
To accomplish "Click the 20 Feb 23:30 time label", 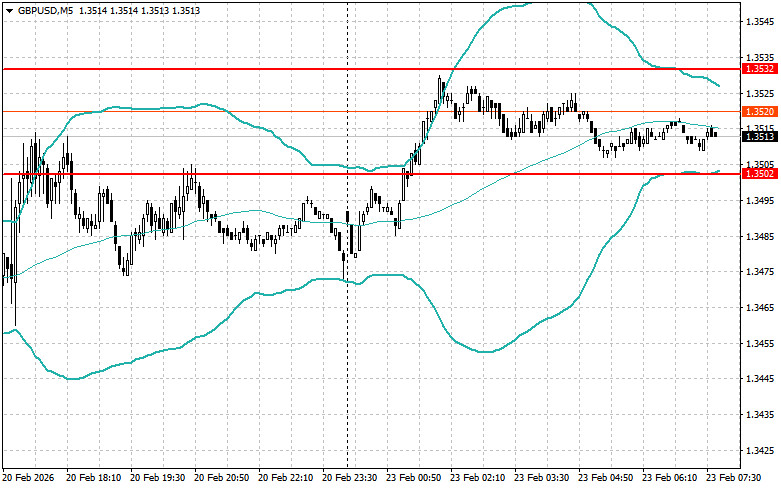I will [350, 478].
